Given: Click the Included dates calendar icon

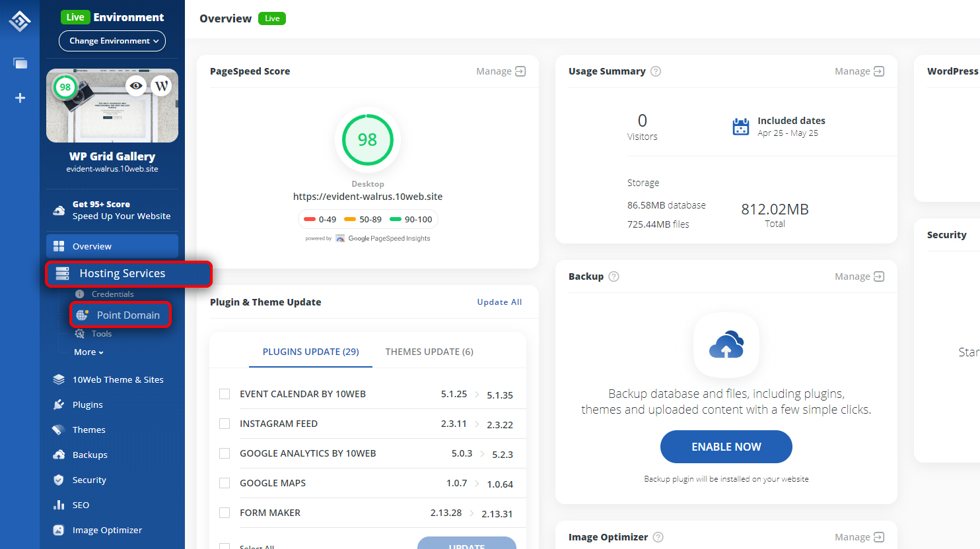Looking at the screenshot, I should point(741,127).
